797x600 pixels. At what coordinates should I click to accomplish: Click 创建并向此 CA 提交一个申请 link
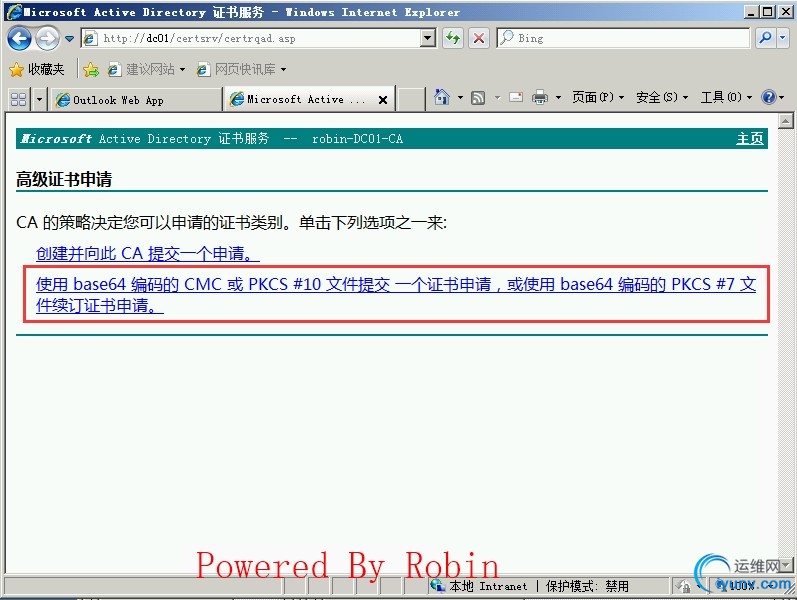[148, 253]
